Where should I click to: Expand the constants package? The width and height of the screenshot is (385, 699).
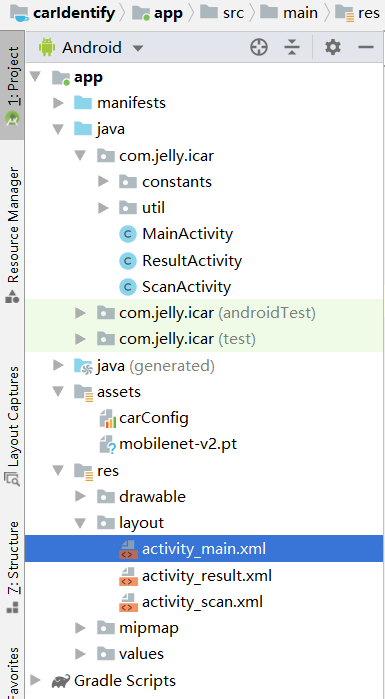click(x=103, y=181)
